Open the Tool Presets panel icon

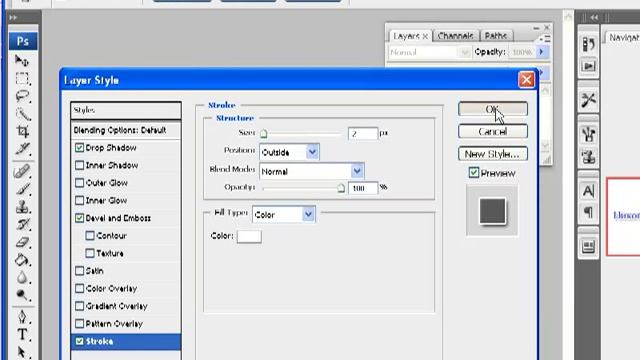tap(588, 100)
